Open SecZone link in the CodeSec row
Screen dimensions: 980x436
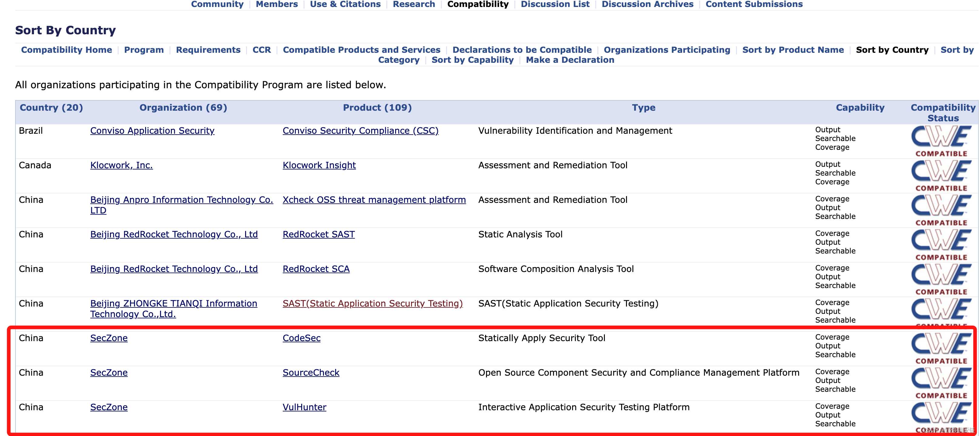pos(109,338)
